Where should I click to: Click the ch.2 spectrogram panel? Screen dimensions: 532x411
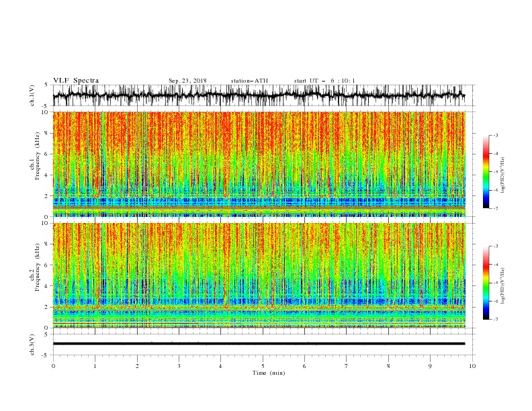(259, 275)
